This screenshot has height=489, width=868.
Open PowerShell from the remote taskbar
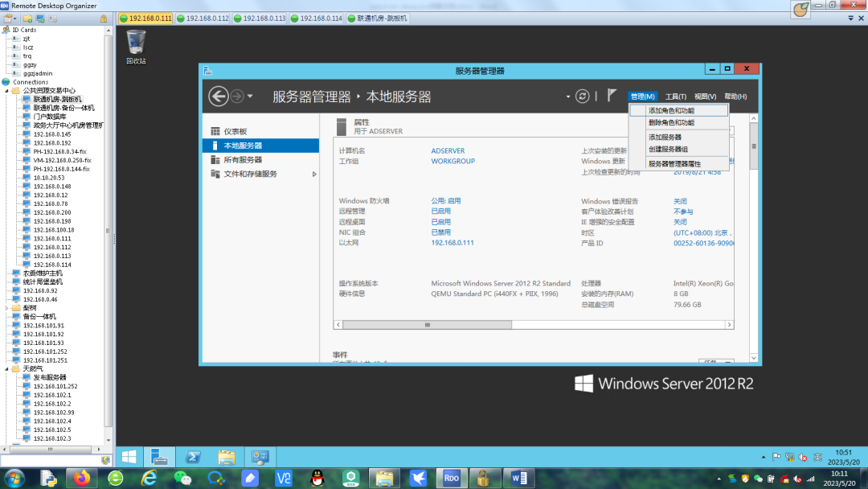tap(193, 457)
